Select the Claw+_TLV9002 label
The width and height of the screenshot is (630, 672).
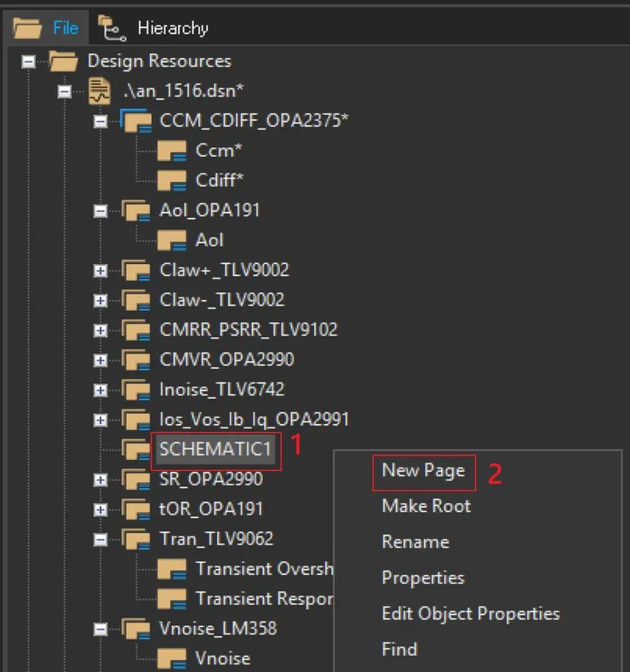pos(224,271)
